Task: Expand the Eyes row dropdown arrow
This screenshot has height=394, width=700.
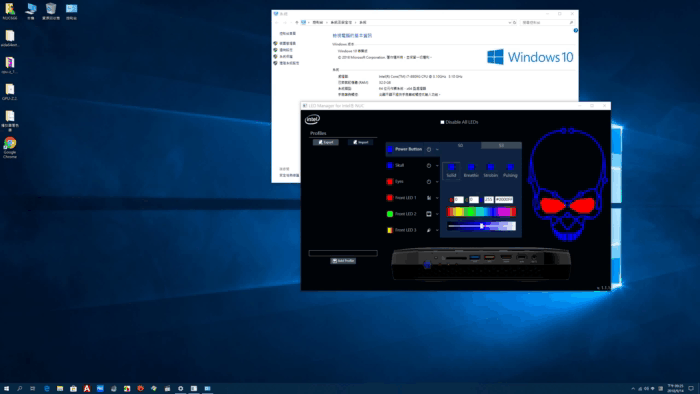Action: (x=437, y=182)
